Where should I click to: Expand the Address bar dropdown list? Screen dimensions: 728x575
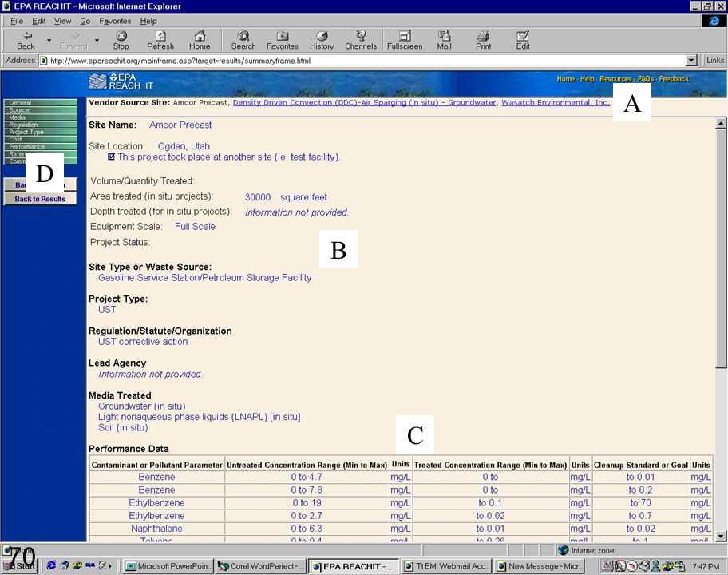pos(692,61)
